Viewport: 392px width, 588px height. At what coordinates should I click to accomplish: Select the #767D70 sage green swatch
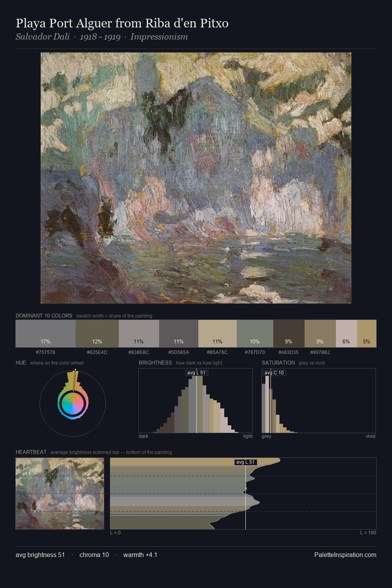click(x=255, y=334)
